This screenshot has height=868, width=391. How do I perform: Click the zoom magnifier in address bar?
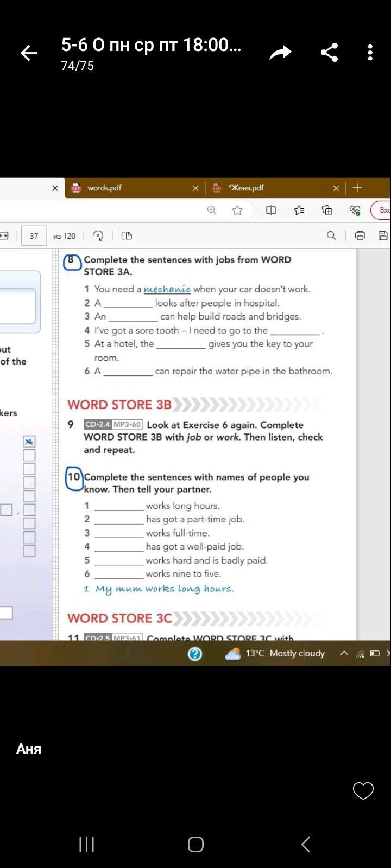(212, 210)
